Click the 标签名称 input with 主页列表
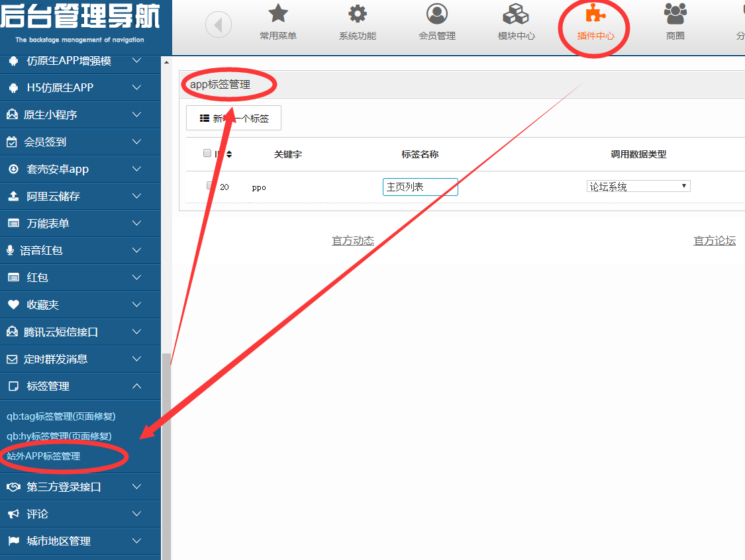Screen dimensions: 745x560 point(420,187)
